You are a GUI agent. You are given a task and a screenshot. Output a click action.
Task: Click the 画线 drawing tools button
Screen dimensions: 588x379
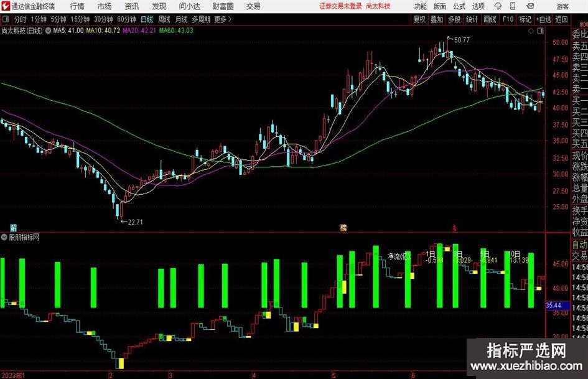click(x=490, y=19)
